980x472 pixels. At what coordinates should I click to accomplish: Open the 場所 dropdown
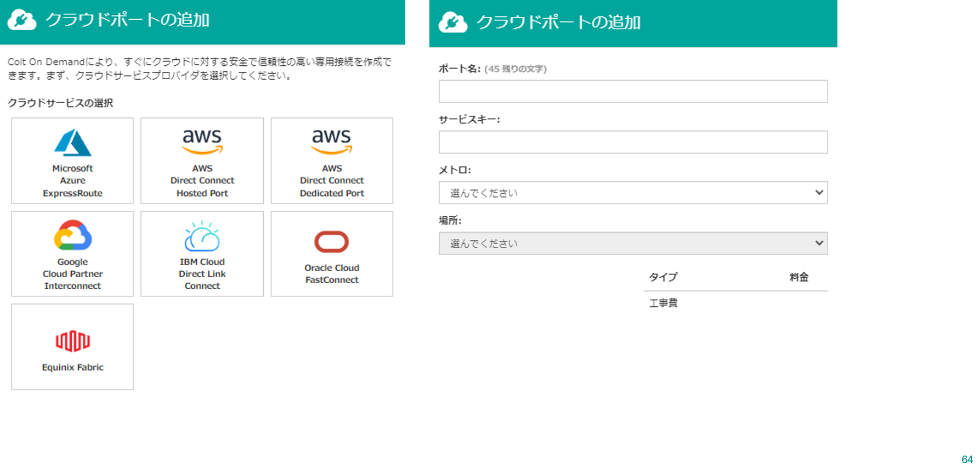click(633, 243)
